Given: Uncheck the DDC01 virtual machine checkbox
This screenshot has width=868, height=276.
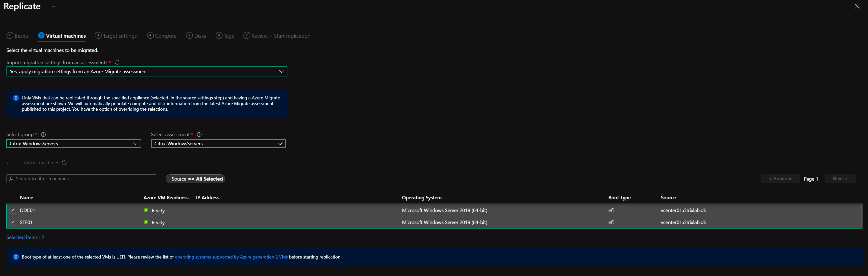Looking at the screenshot, I should point(12,210).
